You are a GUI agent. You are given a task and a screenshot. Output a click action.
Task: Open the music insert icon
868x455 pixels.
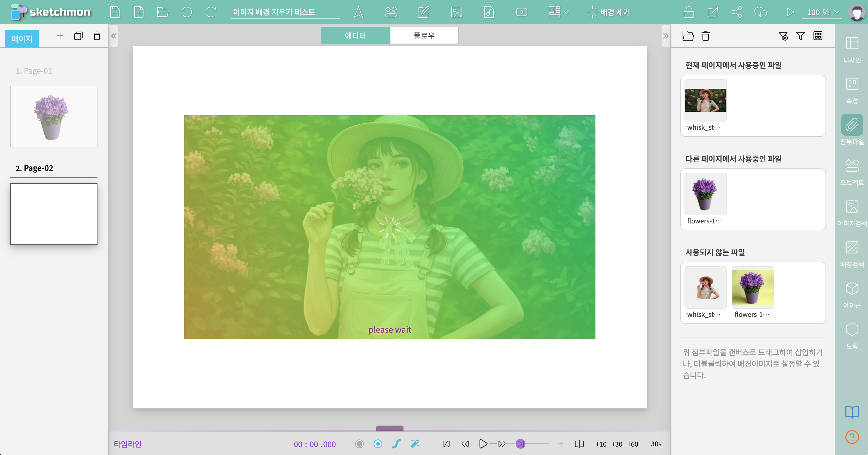(488, 12)
